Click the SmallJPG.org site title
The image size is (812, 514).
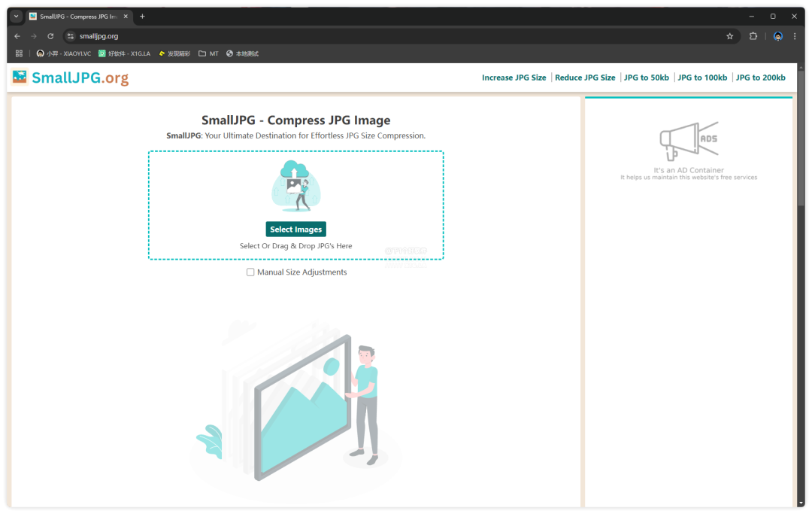click(80, 78)
